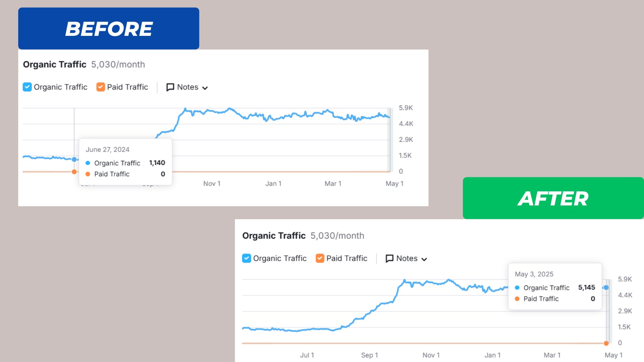Click the "Nov 1" axis label in the BEFORE chart

coord(212,184)
